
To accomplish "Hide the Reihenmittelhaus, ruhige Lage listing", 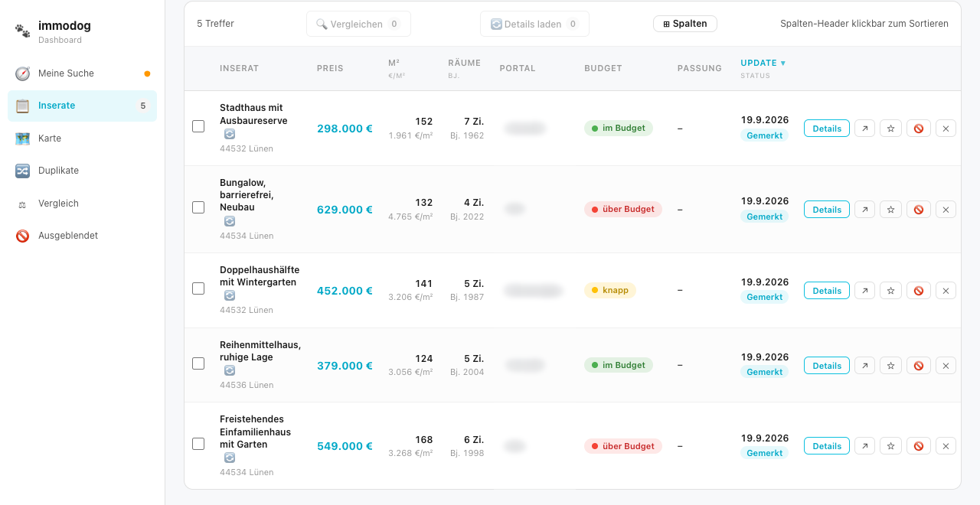I will click(919, 366).
